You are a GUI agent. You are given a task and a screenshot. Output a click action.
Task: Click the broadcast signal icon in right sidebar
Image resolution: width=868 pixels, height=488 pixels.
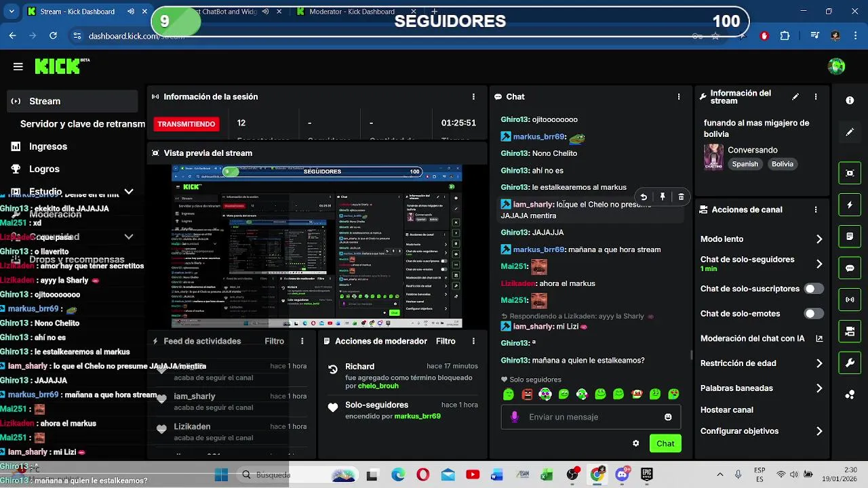click(850, 300)
